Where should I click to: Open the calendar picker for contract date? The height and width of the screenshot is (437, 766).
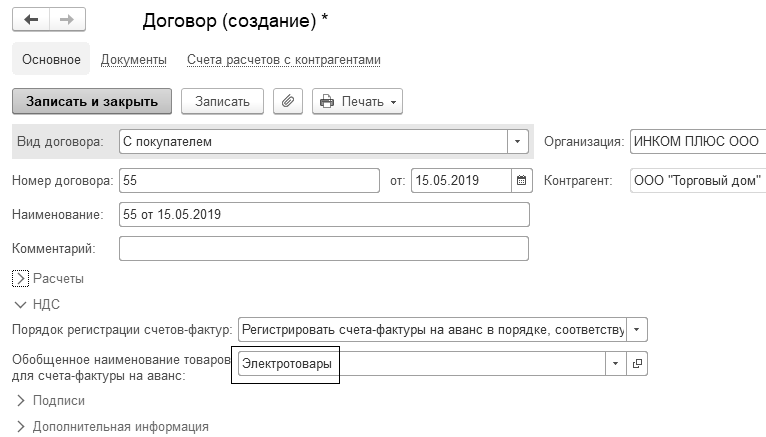(x=521, y=181)
